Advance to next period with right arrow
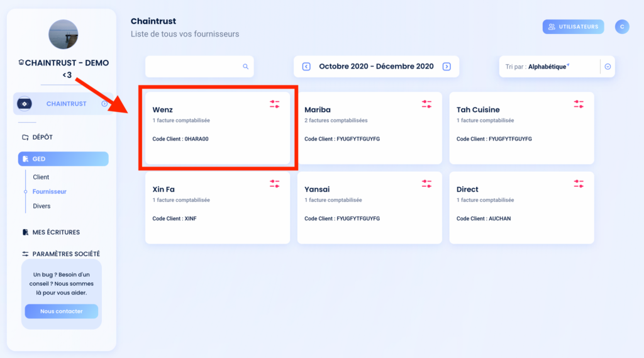Image resolution: width=644 pixels, height=358 pixels. [x=447, y=67]
